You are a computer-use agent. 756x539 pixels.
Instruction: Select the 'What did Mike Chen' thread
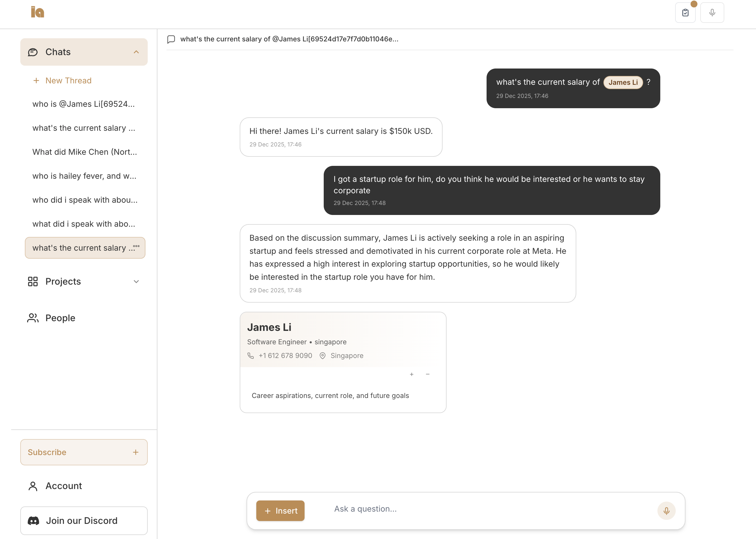point(84,152)
